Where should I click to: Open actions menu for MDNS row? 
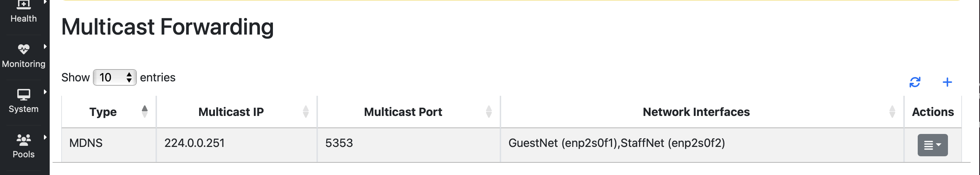[x=932, y=145]
